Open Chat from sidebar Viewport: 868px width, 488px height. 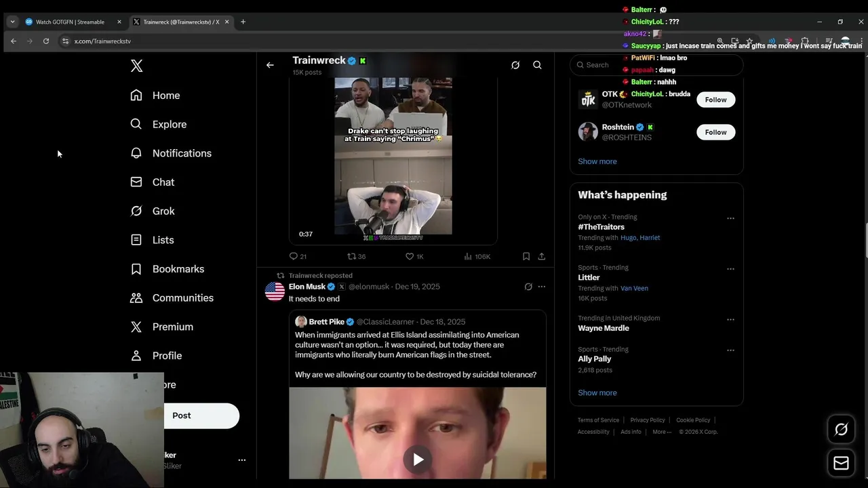click(153, 182)
